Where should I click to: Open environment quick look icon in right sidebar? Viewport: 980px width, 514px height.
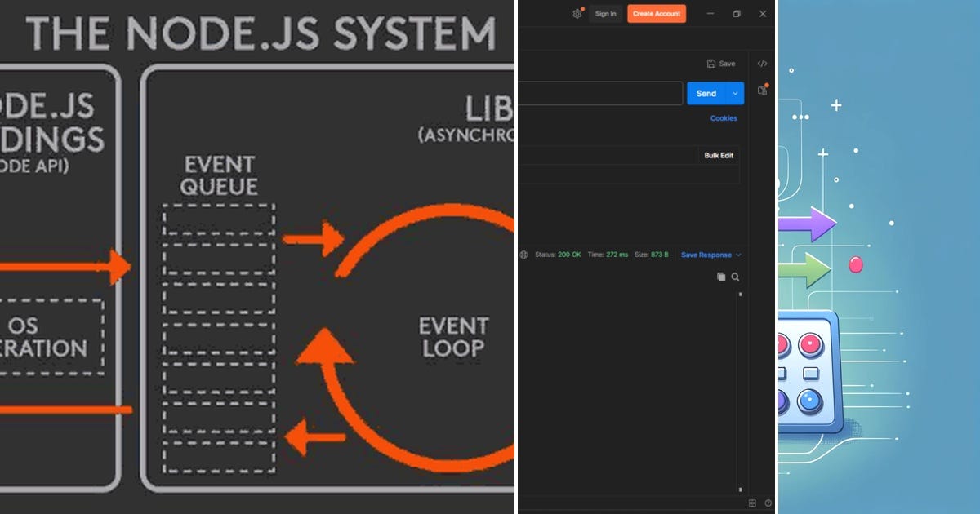coord(762,91)
